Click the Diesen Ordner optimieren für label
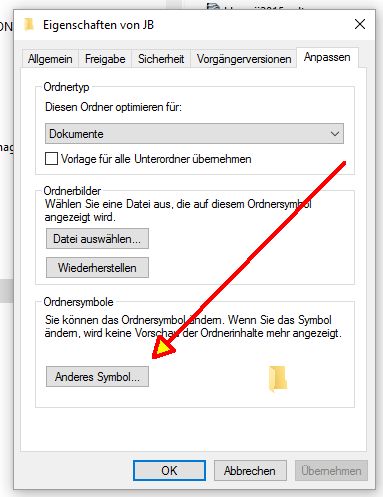The width and height of the screenshot is (383, 497). click(113, 107)
